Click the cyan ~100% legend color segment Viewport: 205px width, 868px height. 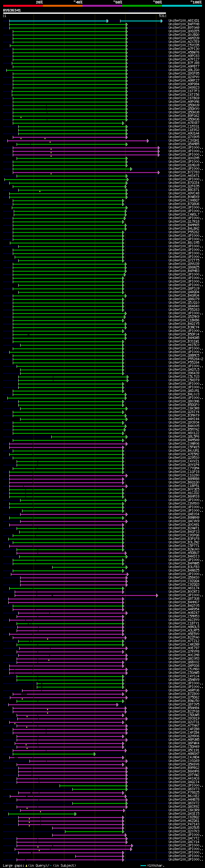(182, 6)
